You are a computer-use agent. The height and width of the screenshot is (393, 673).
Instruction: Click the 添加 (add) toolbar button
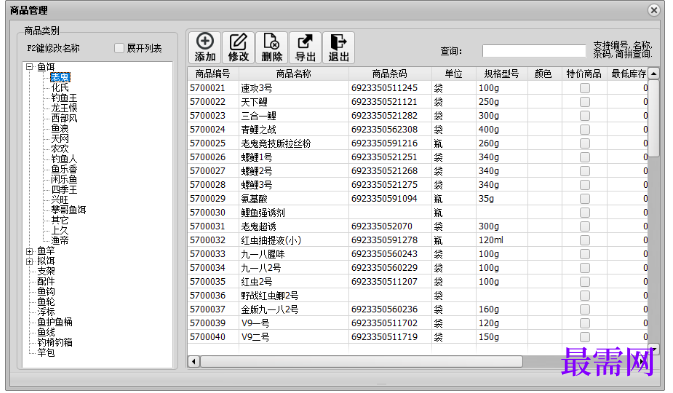point(205,48)
